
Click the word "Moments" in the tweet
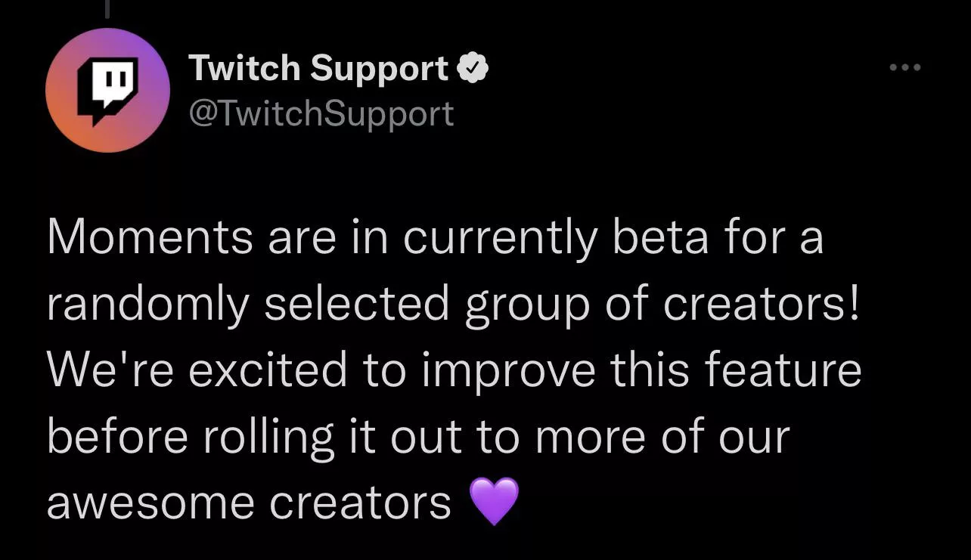150,237
